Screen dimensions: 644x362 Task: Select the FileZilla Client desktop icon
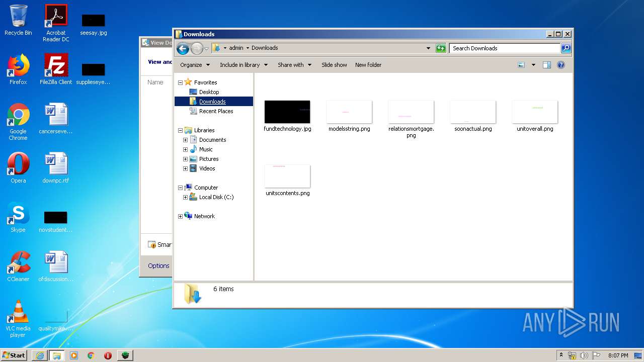(56, 69)
